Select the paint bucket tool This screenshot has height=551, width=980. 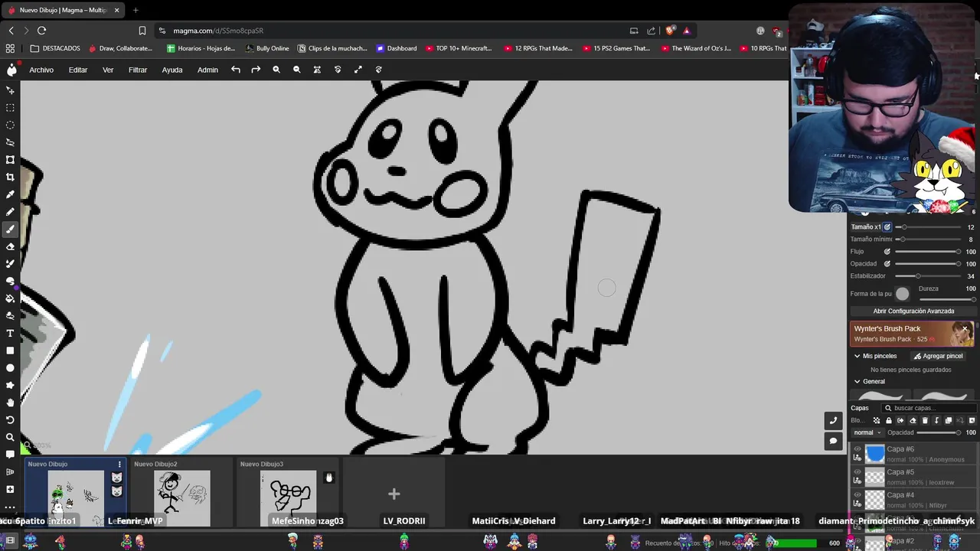click(x=10, y=298)
